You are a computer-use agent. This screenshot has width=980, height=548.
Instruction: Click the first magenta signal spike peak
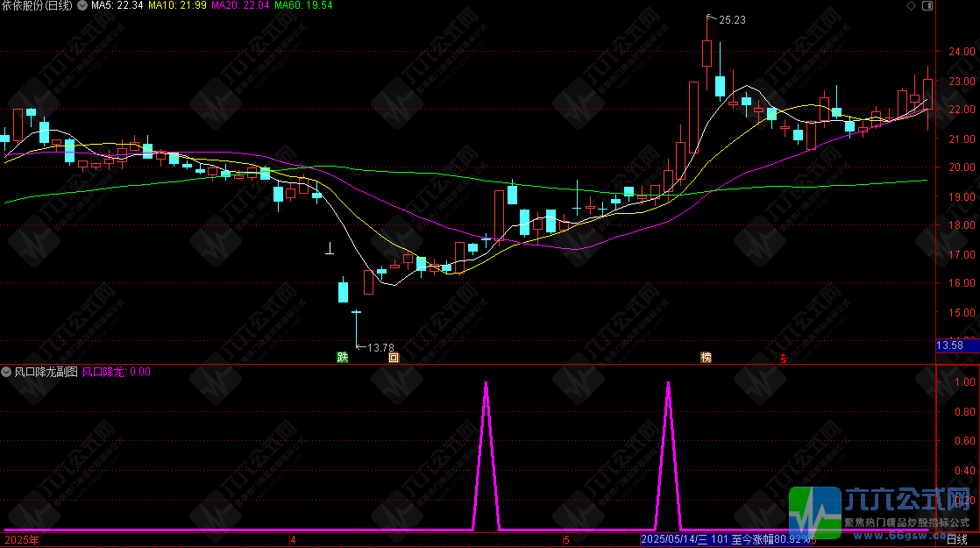coord(486,384)
